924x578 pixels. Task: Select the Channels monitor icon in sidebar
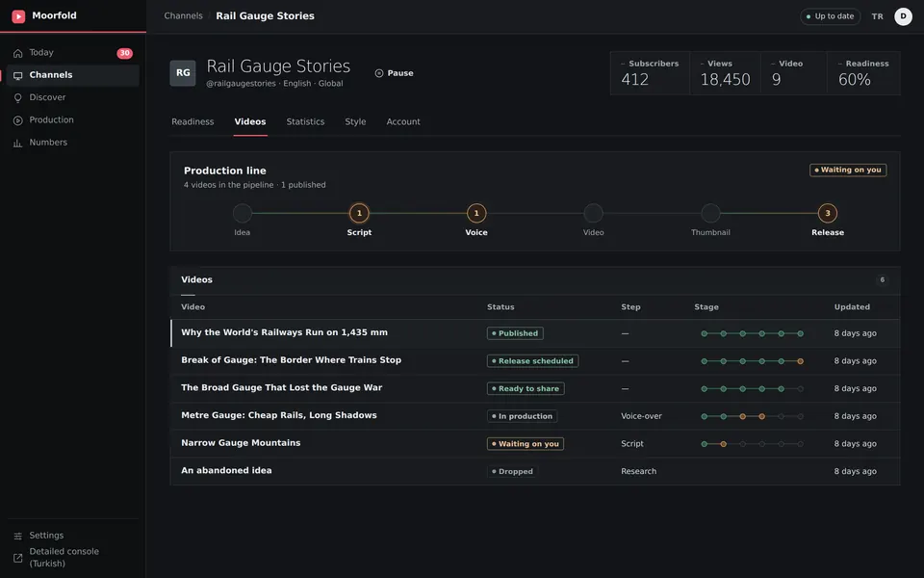click(x=17, y=75)
